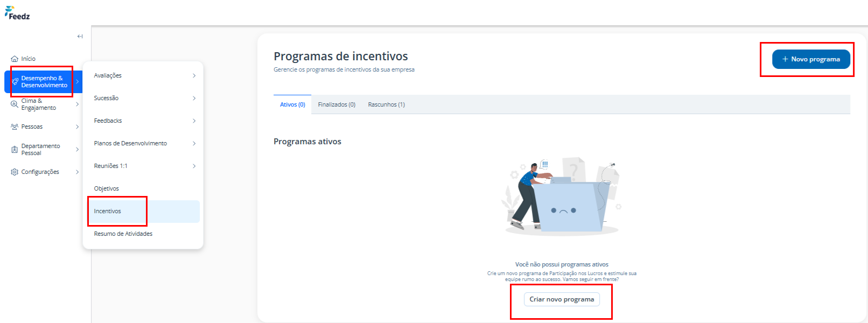
Task: Expand chevron beside Pessoas
Action: click(x=78, y=127)
